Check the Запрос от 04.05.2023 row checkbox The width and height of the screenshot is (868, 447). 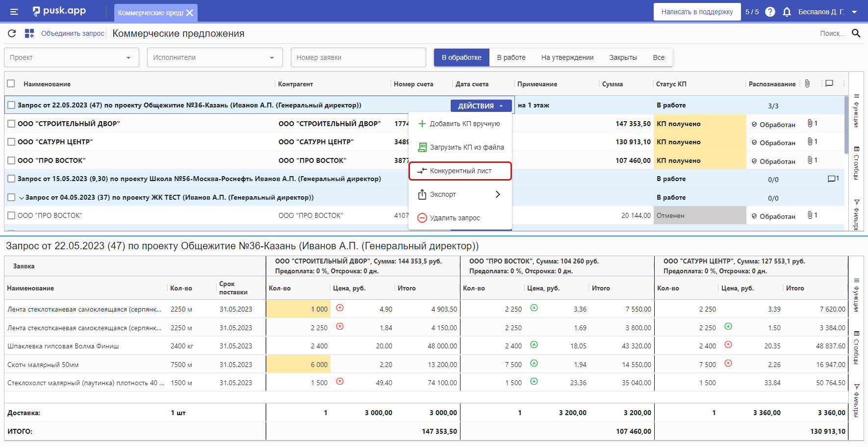pyautogui.click(x=11, y=197)
